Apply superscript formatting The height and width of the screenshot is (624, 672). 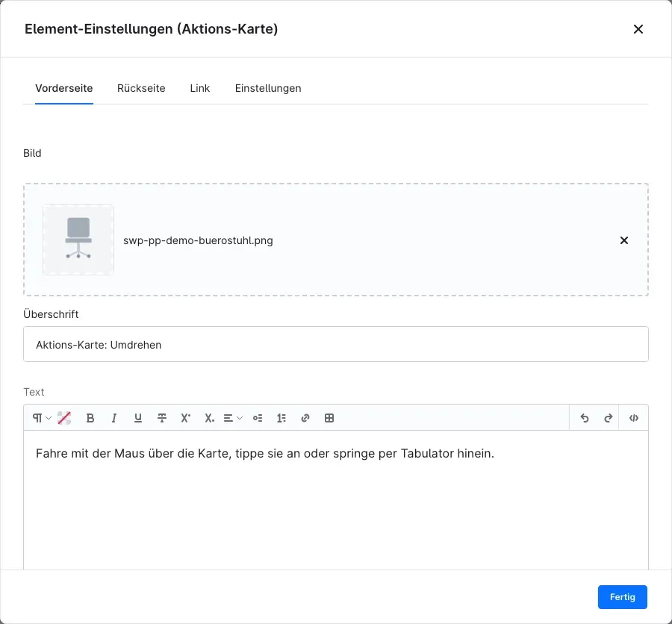point(186,418)
